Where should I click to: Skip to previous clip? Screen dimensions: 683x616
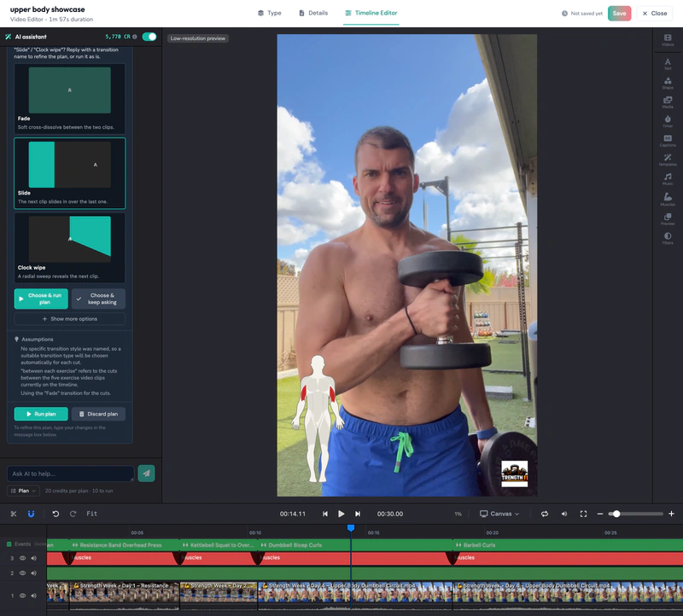(x=325, y=514)
